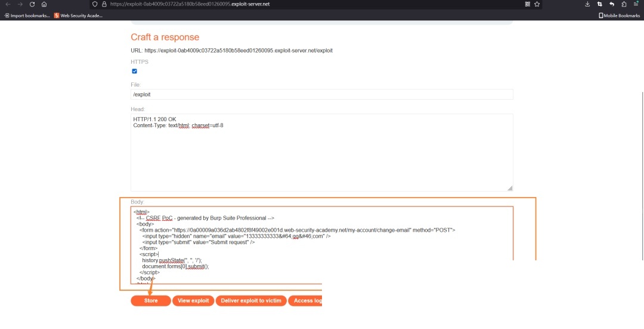Click the padlock site security icon

(x=104, y=4)
